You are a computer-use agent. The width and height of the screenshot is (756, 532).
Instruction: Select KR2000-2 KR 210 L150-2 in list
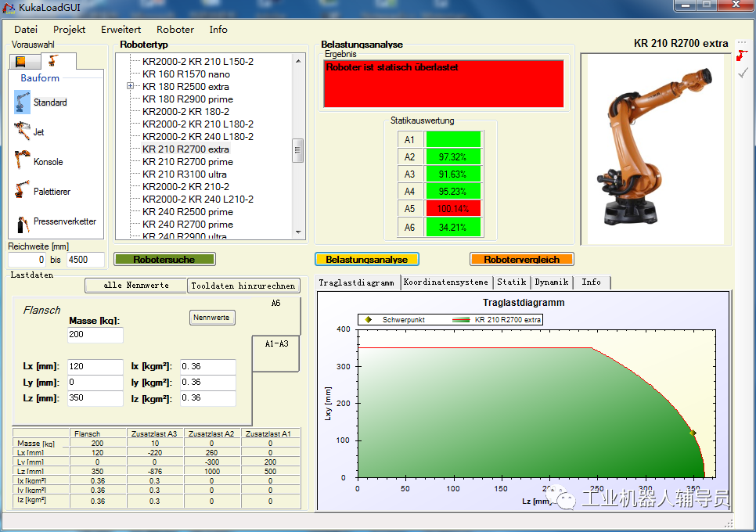[198, 61]
